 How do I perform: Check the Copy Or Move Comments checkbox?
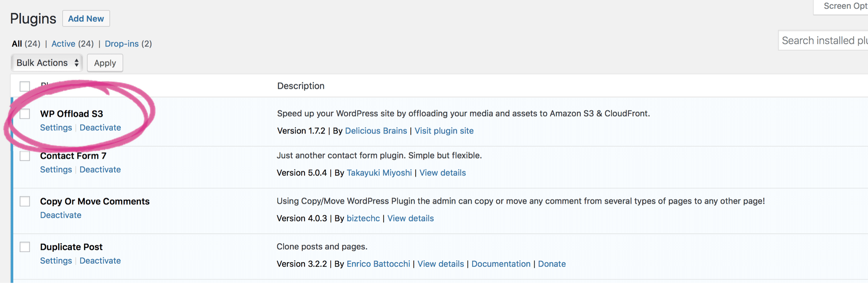click(x=25, y=201)
